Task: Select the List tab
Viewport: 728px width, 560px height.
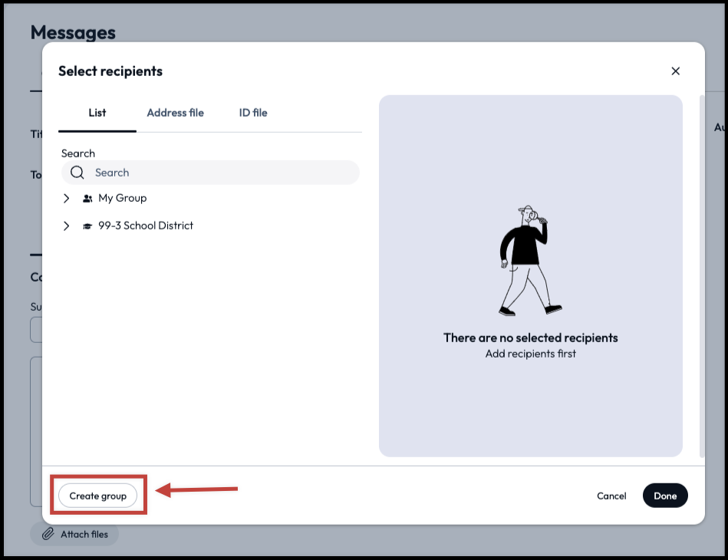Action: tap(97, 113)
